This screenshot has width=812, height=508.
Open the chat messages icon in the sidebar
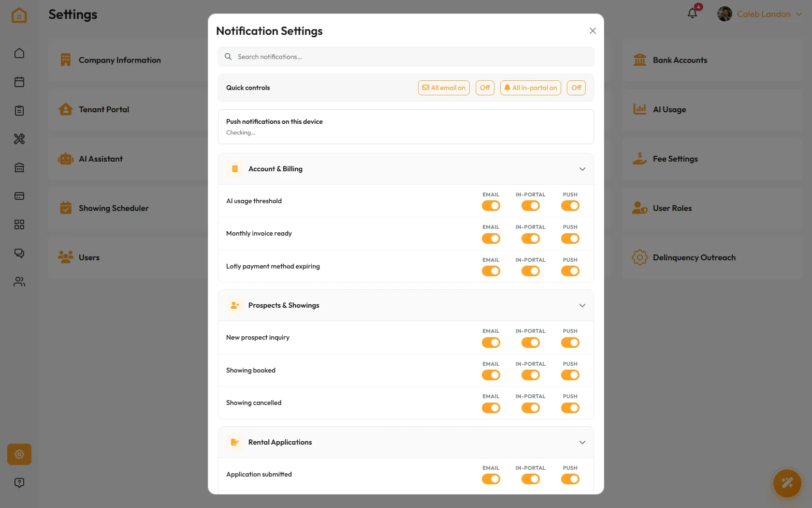[x=19, y=253]
